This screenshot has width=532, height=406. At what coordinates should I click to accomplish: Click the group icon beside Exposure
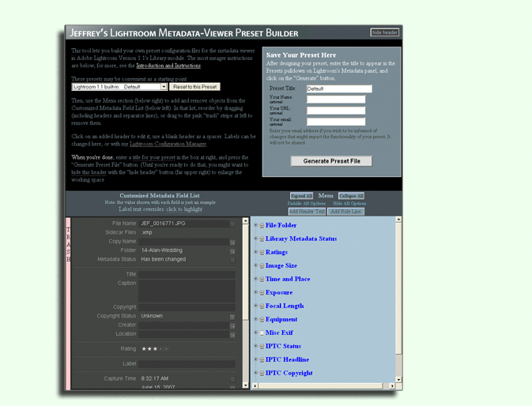pos(262,292)
